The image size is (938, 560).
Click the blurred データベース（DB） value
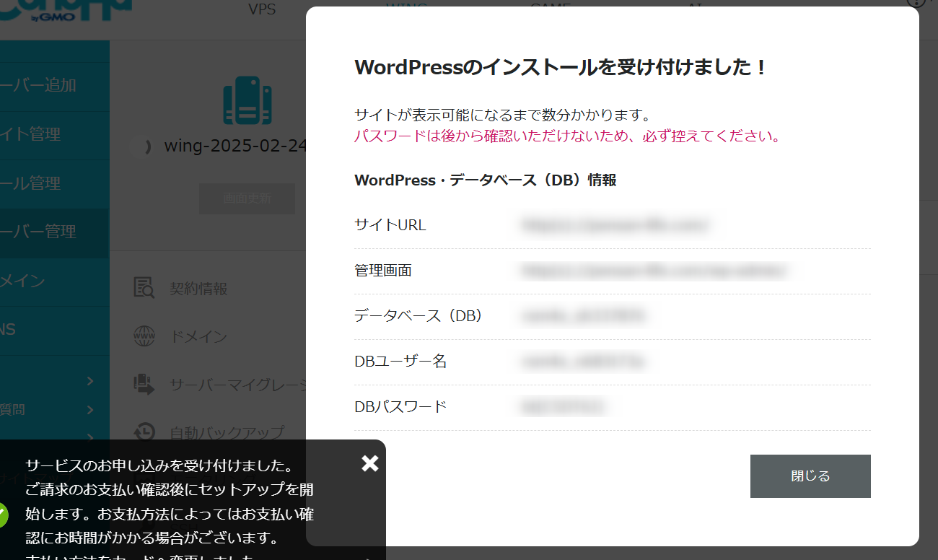click(582, 316)
